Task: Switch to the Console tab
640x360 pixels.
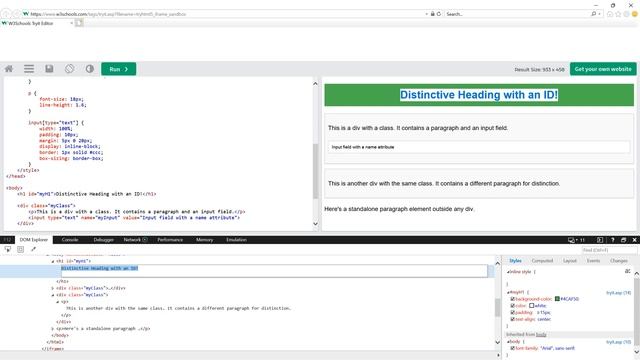Action: [x=70, y=240]
